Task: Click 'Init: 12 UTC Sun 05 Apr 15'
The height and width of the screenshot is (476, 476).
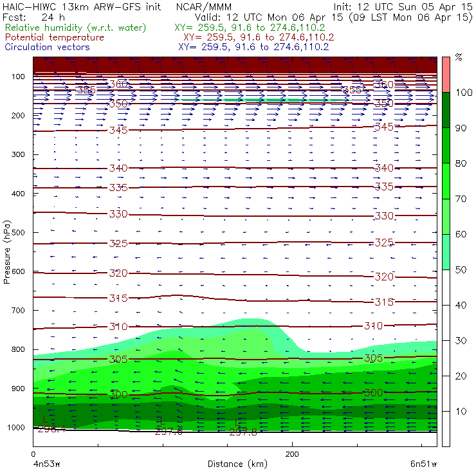Action: 403,7
